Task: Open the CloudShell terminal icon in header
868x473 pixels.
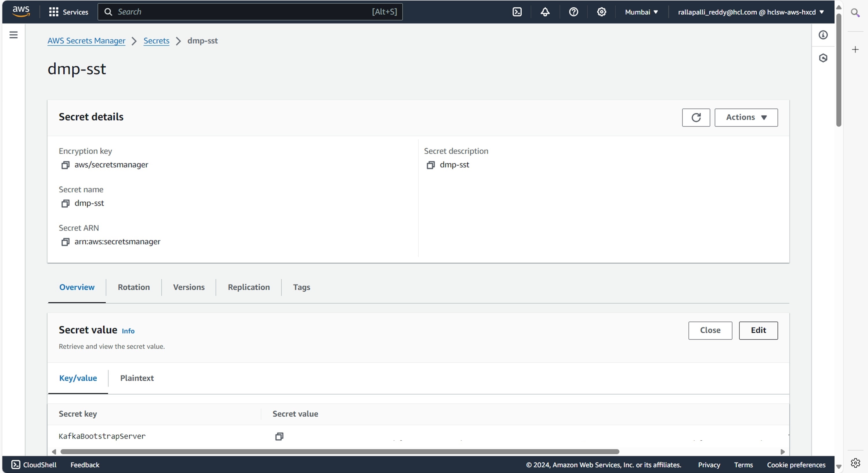Action: pos(517,12)
